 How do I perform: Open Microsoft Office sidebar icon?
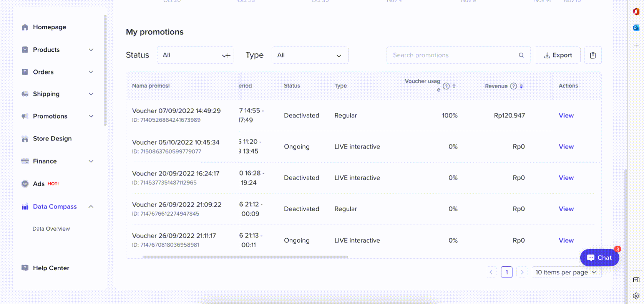[636, 12]
